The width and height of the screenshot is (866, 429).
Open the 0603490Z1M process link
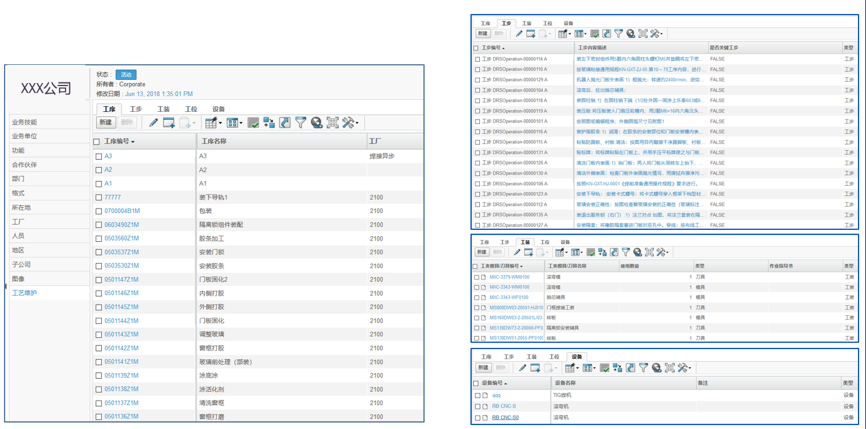tap(122, 225)
